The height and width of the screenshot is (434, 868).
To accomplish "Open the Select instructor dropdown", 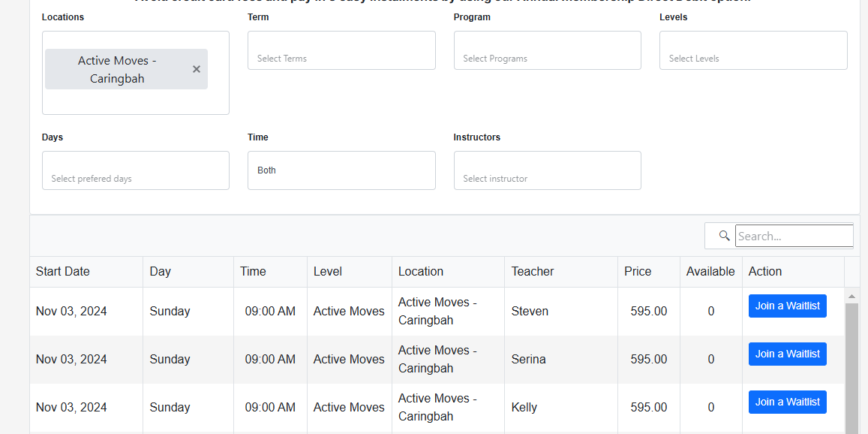I will (x=548, y=170).
